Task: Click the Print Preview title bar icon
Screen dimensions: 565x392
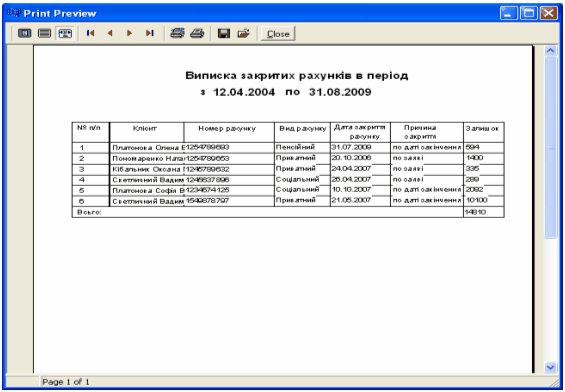Action: pos(14,13)
